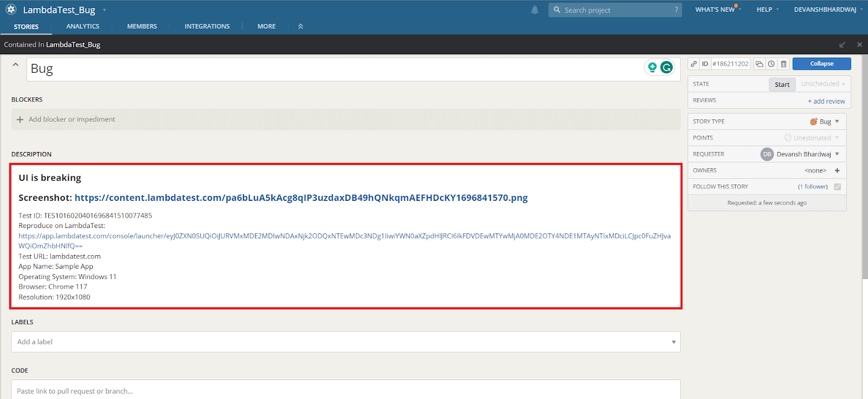This screenshot has height=399, width=868.
Task: Click the add review link
Action: coord(826,101)
